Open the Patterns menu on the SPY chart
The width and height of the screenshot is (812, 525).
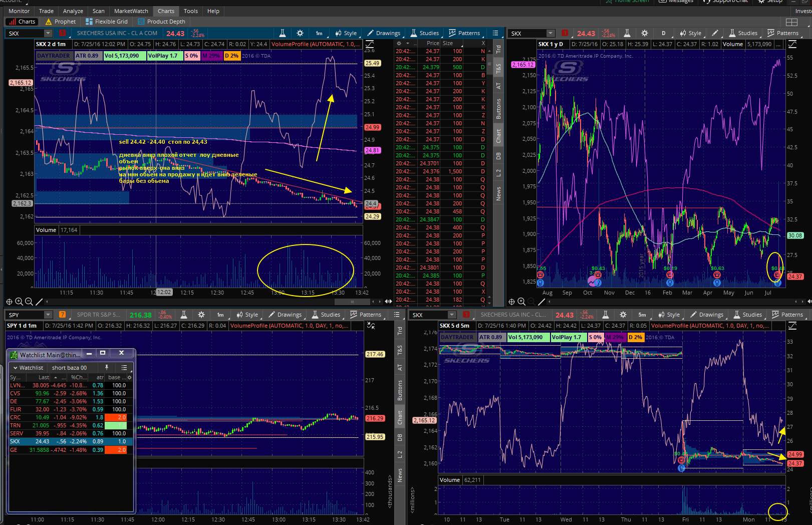point(366,315)
